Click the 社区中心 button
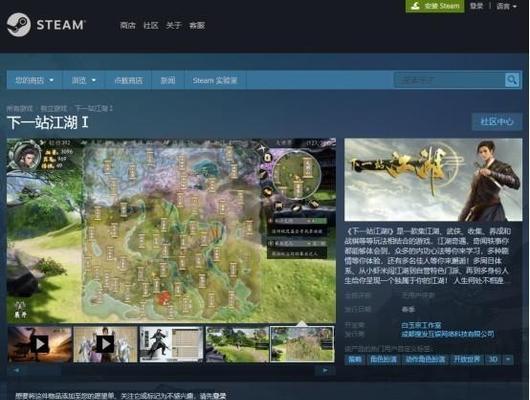Screen dimensions: 530x400 tap(497, 122)
